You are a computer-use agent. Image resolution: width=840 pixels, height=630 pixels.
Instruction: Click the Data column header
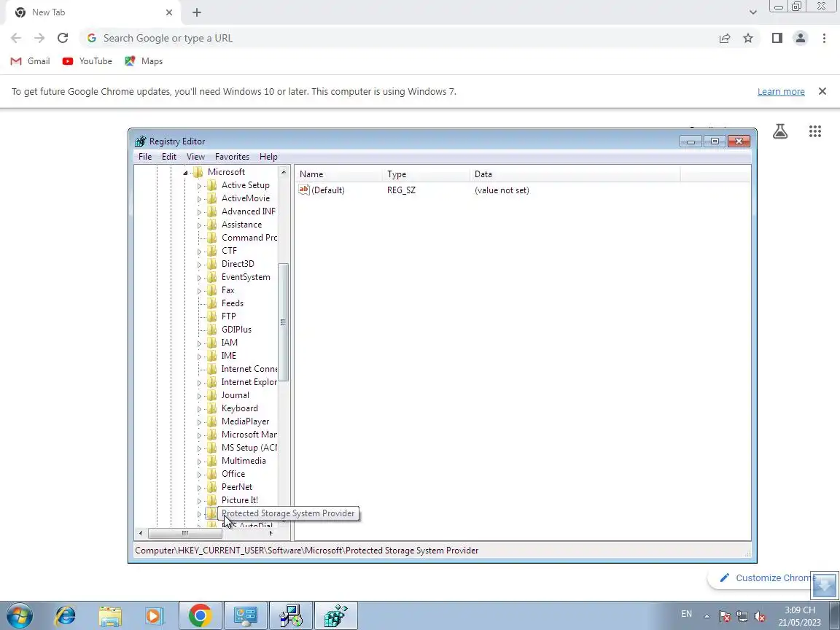tap(575, 174)
